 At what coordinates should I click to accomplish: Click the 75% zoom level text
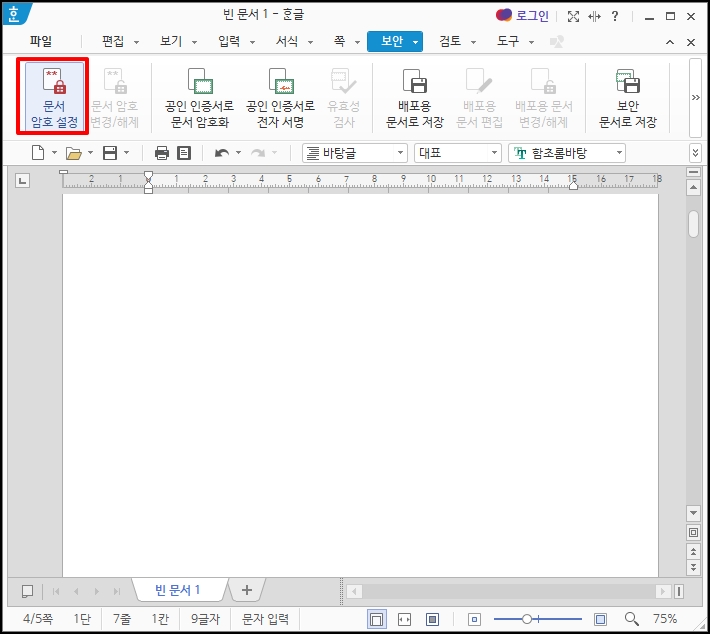coord(665,619)
